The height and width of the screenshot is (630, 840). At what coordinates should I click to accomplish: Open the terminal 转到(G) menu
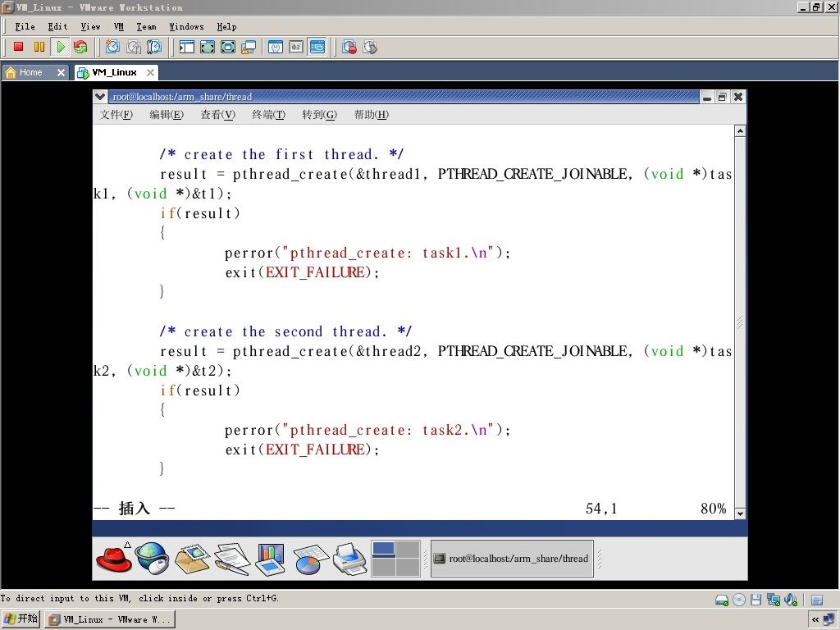[319, 114]
